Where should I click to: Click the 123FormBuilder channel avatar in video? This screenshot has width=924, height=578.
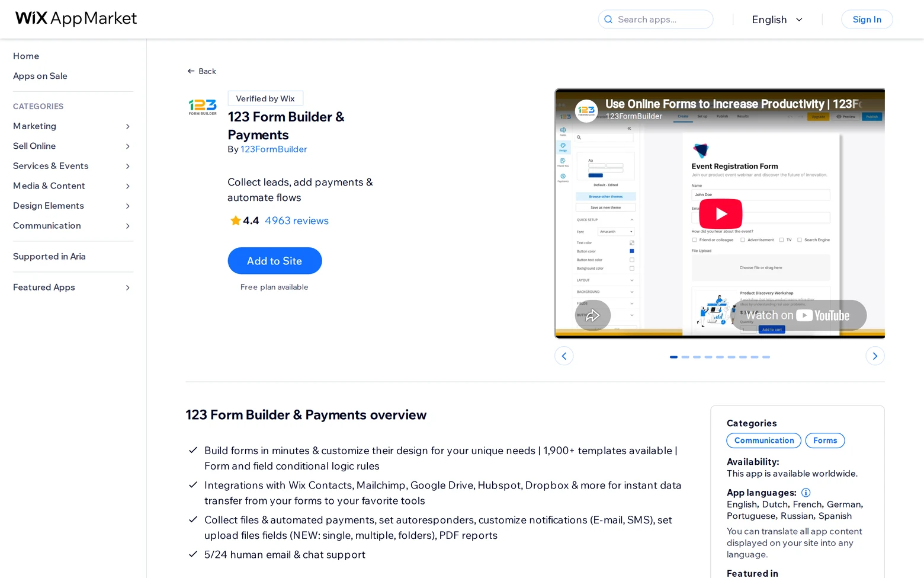tap(586, 111)
